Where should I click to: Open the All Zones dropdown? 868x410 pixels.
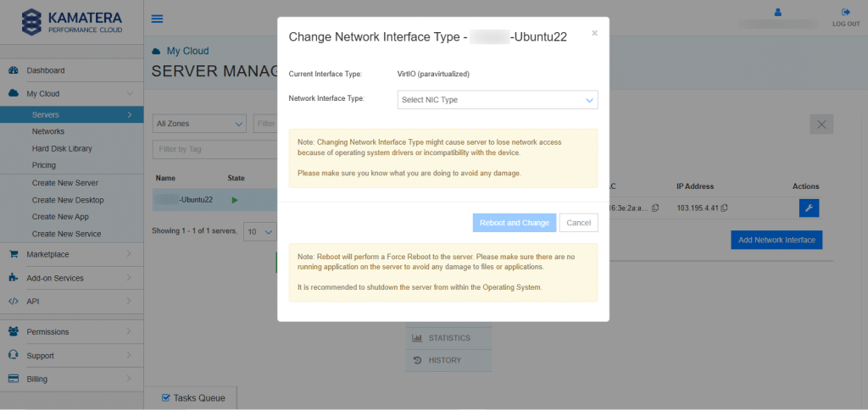(199, 124)
